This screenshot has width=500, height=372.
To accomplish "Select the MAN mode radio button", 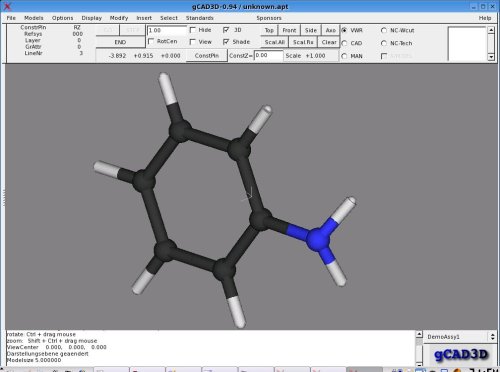I will tap(344, 56).
